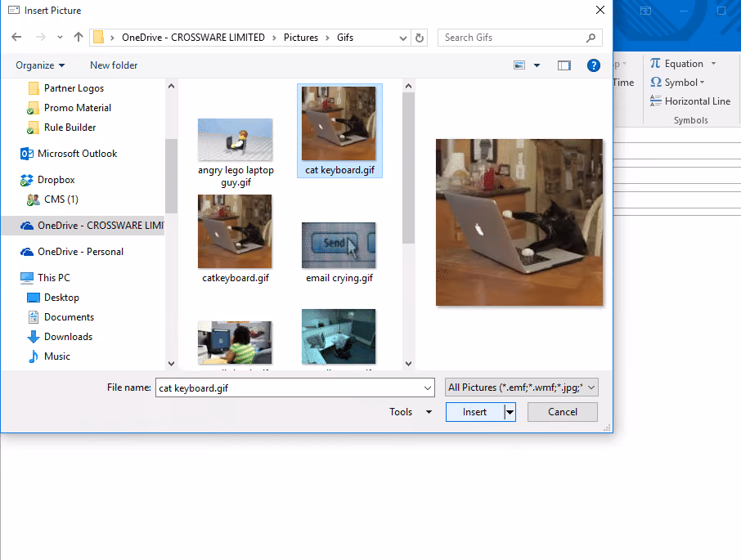Cancel the Insert Picture dialog
This screenshot has width=741, height=560.
pos(563,412)
